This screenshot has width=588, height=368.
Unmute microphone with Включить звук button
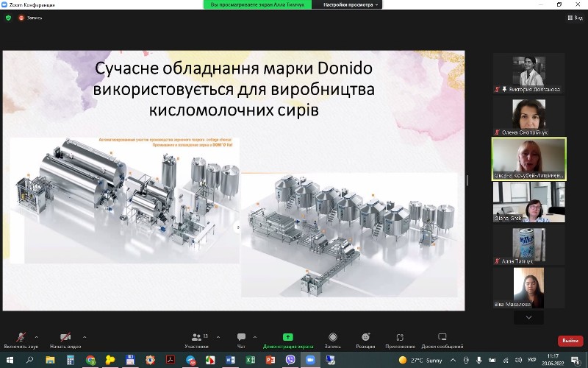click(x=21, y=338)
